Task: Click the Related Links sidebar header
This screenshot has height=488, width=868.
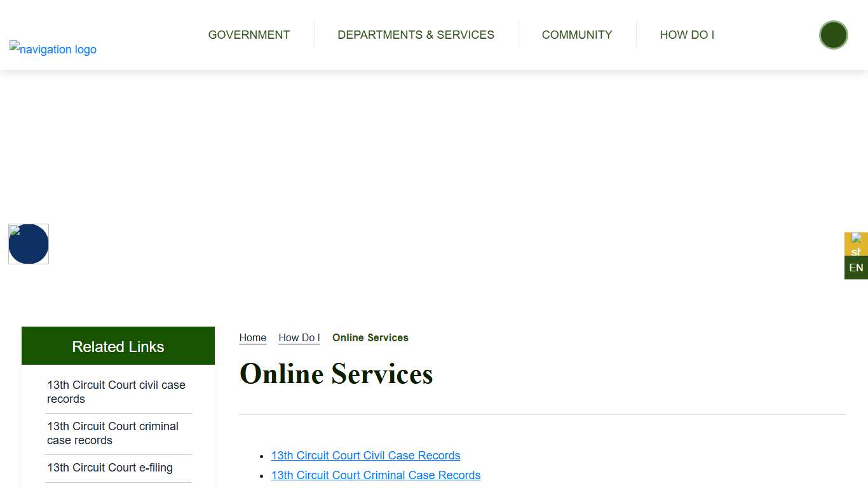Action: tap(118, 346)
